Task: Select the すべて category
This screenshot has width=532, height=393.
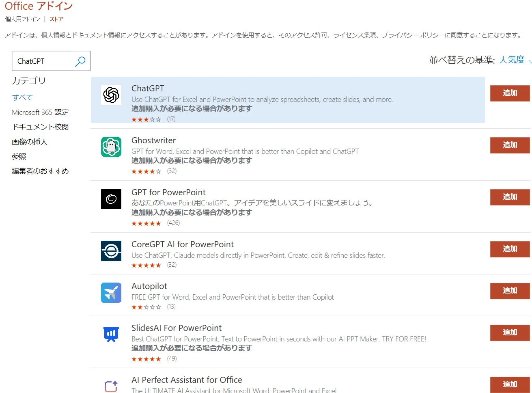Action: (x=23, y=97)
